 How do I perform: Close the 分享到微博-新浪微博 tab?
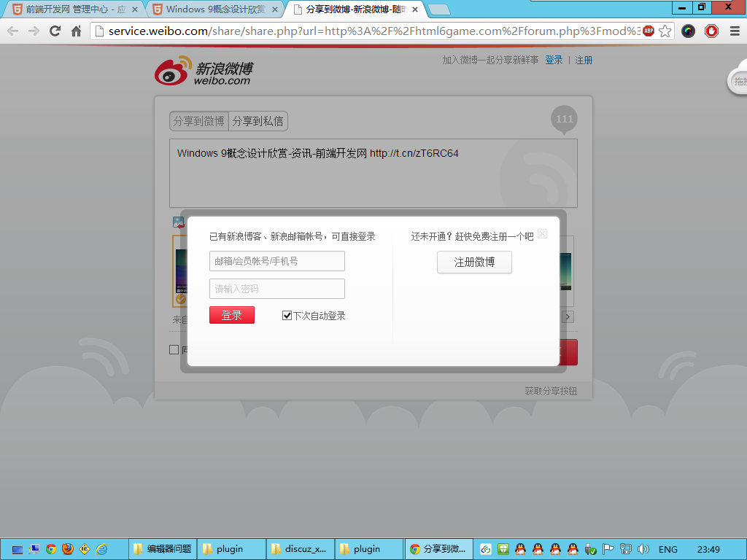pyautogui.click(x=415, y=9)
